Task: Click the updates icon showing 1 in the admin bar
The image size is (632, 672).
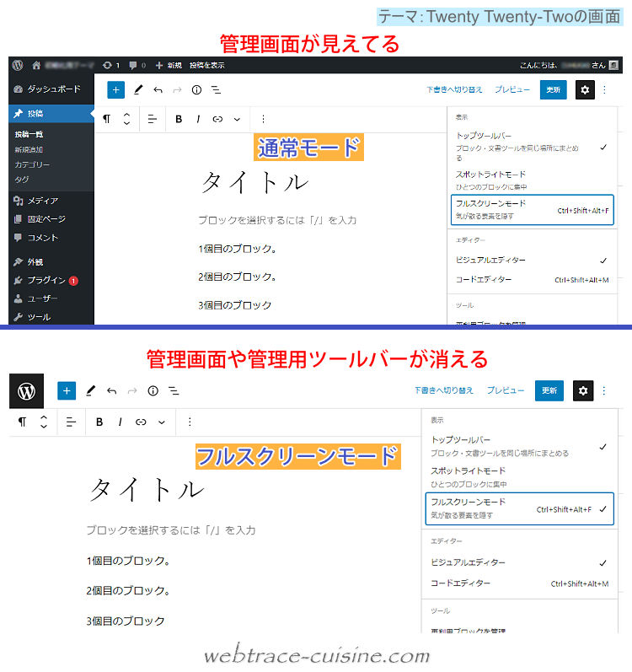Action: [x=111, y=65]
